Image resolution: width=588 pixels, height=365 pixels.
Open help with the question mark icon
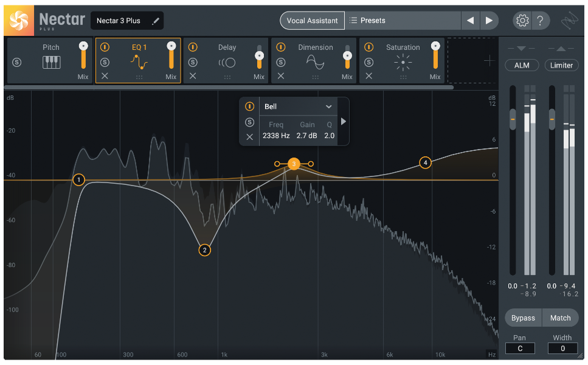point(540,20)
